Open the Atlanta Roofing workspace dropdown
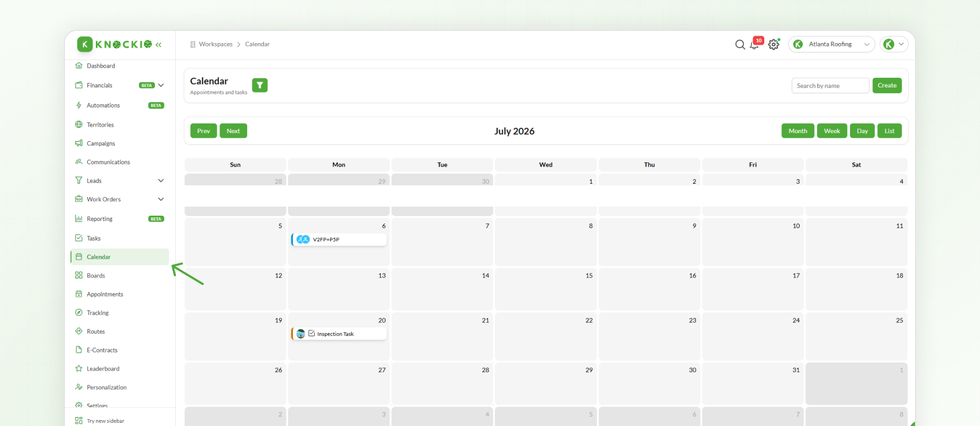The width and height of the screenshot is (980, 426). 831,44
